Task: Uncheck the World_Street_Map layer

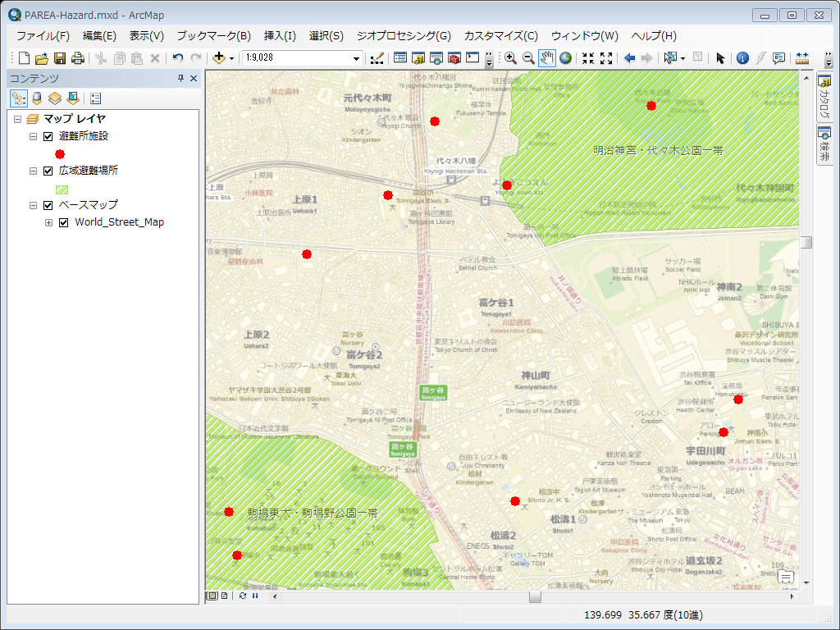Action: [x=63, y=222]
